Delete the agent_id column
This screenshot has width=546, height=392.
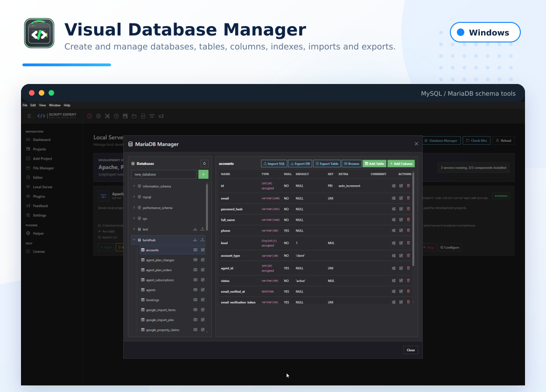coord(408,268)
